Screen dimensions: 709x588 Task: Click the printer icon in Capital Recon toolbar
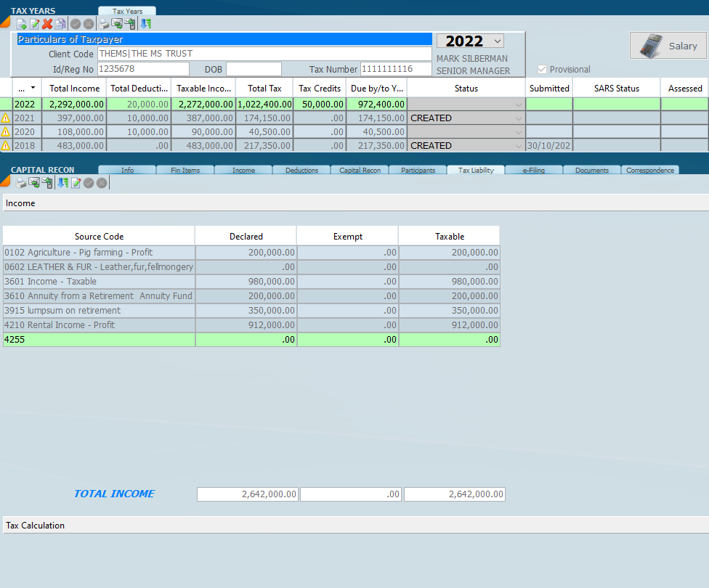[22, 183]
